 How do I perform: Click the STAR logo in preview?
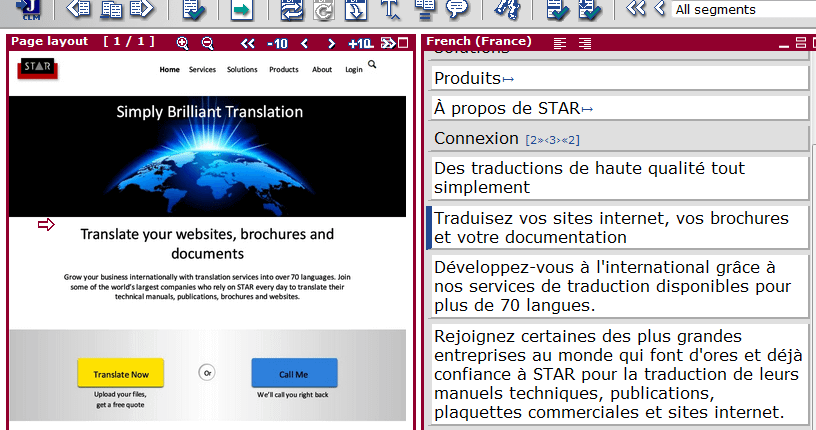37,68
